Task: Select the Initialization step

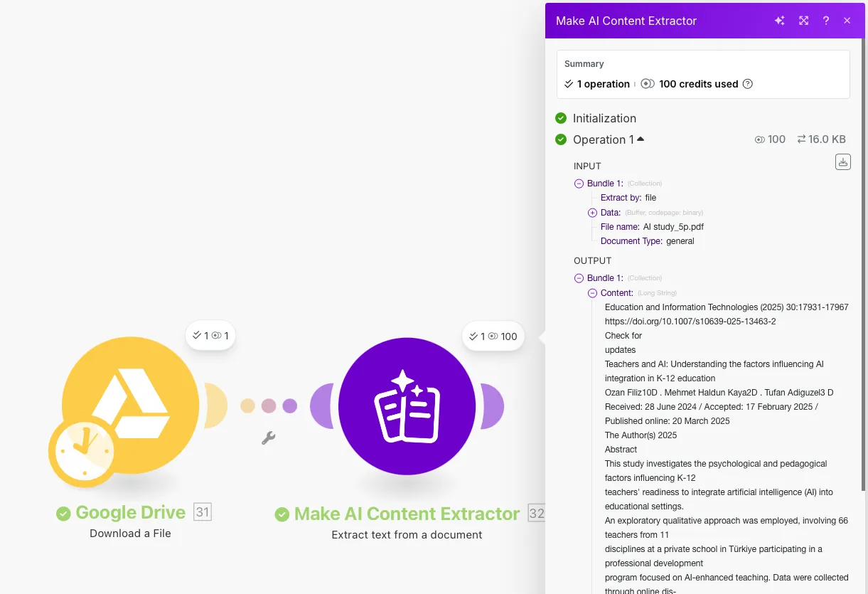Action: point(604,118)
